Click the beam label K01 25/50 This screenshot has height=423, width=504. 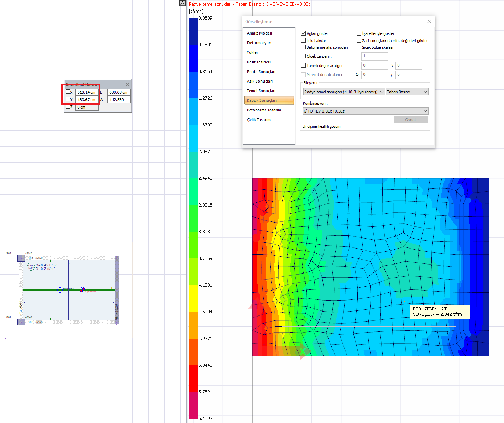35,258
